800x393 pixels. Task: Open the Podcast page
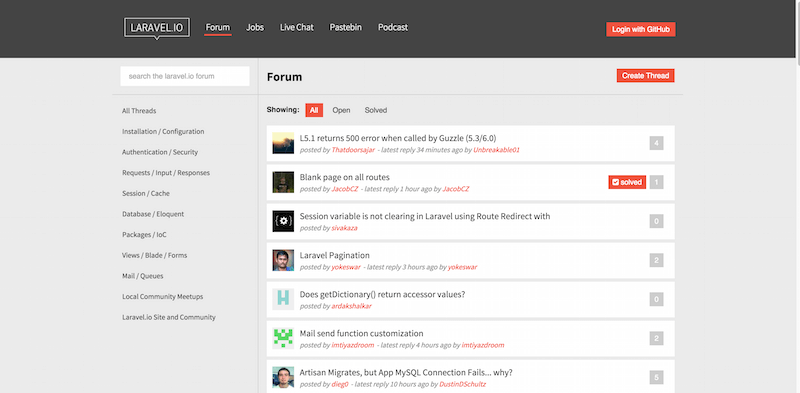(x=393, y=28)
